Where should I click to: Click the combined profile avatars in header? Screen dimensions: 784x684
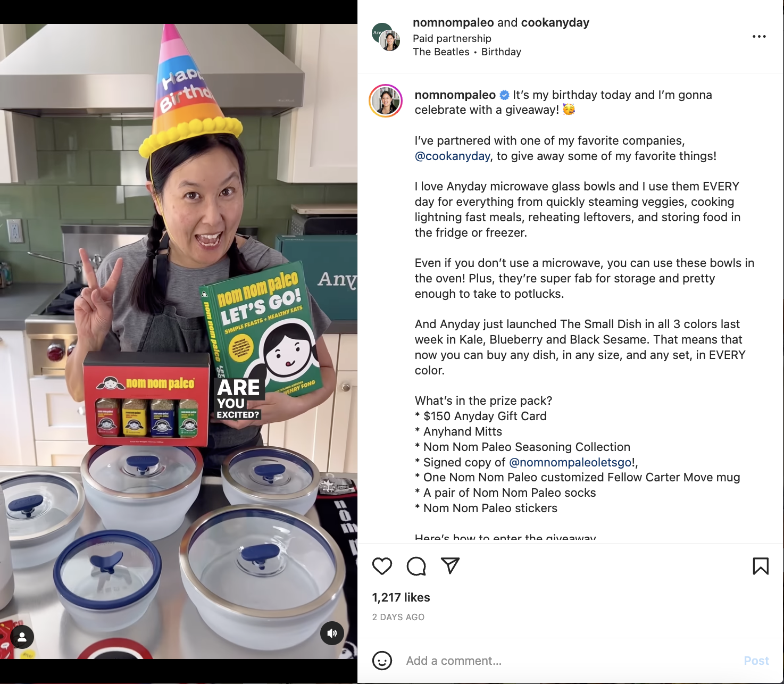[386, 37]
